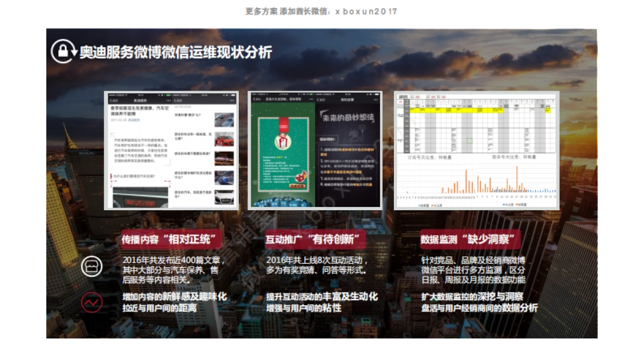The height and width of the screenshot is (362, 644).
Task: Toggle the 转载量 legend under the subscription chart
Action: 423,204
